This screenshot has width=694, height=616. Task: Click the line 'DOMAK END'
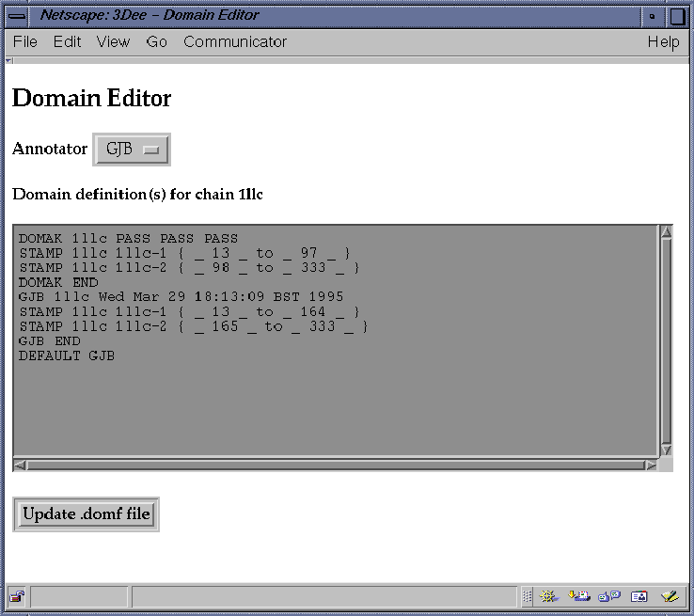coord(58,283)
